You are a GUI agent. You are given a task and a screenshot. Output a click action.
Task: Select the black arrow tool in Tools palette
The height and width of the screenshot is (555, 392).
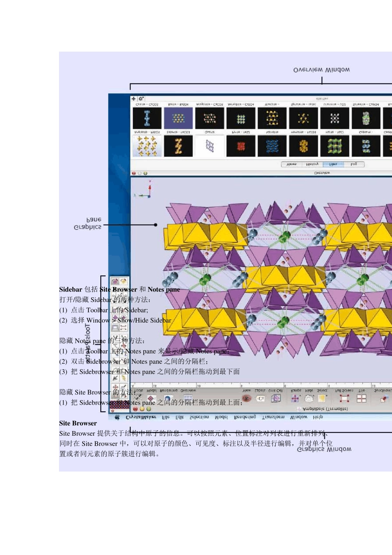(x=115, y=378)
